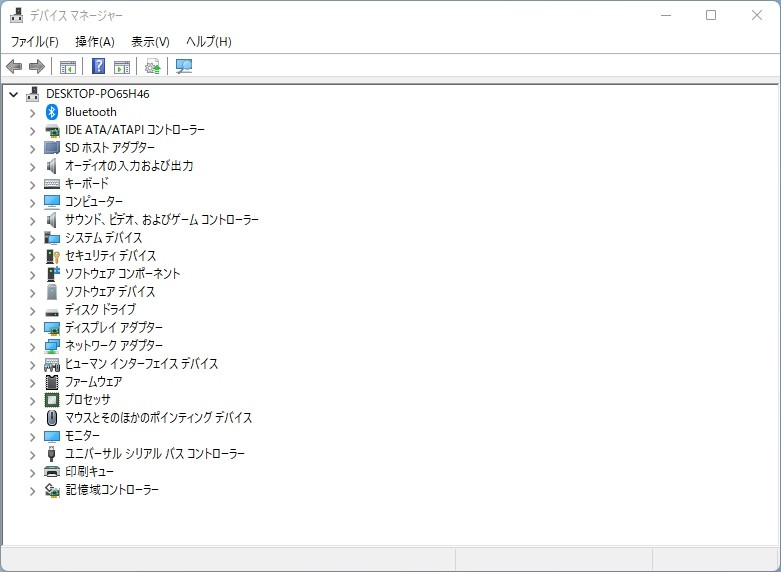781x572 pixels.
Task: Expand the サウンド、ビデオ、およびゲーム コントローラー category
Action: point(32,220)
